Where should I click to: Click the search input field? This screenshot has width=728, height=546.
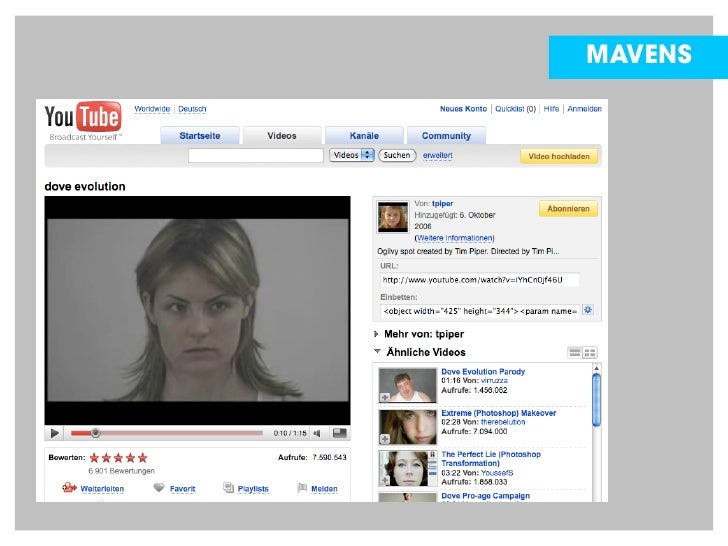coord(256,156)
